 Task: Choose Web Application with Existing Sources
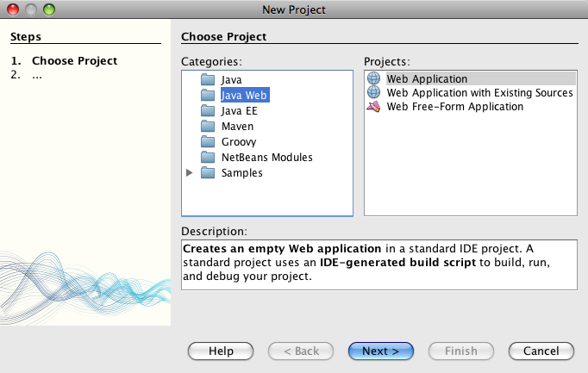click(x=479, y=93)
